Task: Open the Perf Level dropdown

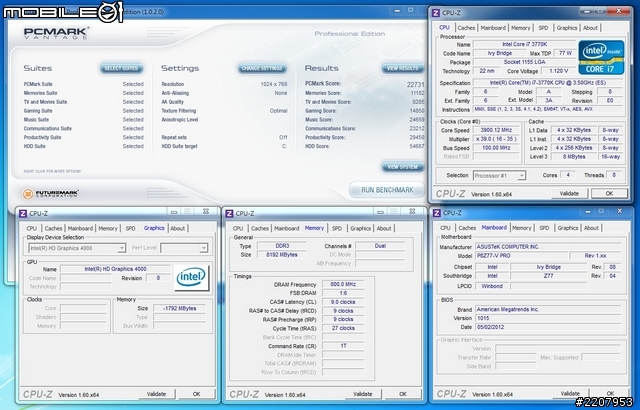Action: pyautogui.click(x=184, y=248)
